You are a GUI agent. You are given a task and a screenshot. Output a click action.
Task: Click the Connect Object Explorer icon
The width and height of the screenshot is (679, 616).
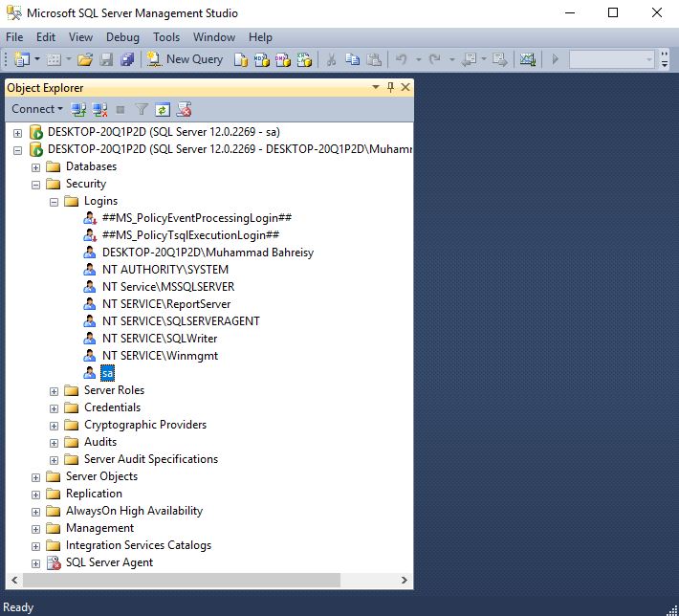click(x=78, y=110)
